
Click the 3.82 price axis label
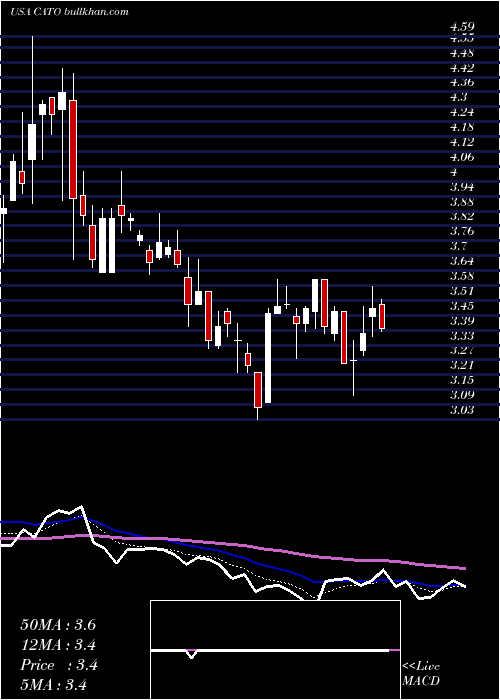462,217
